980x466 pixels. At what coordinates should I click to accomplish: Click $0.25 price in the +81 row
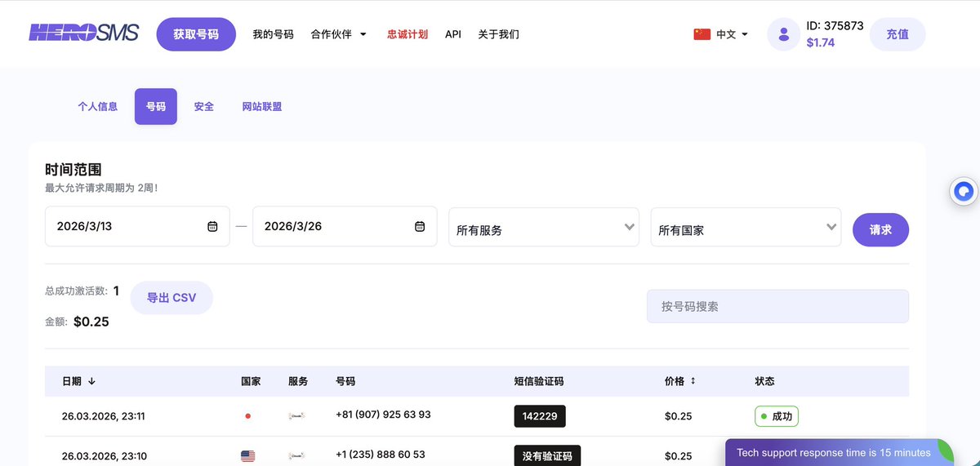coord(678,416)
